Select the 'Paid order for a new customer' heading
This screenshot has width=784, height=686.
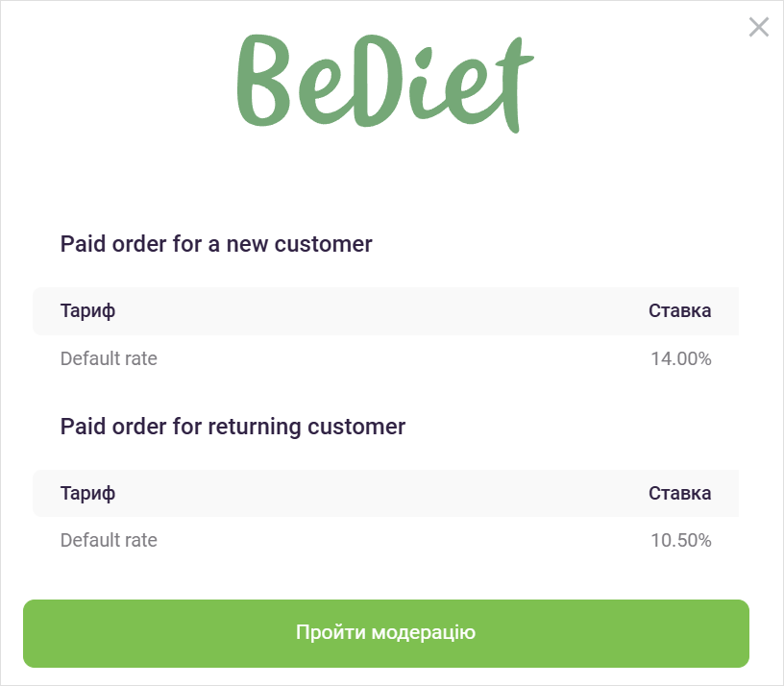216,244
